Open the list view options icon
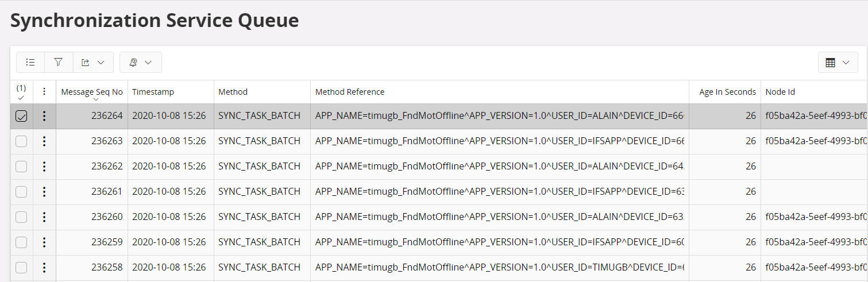The height and width of the screenshot is (282, 868). click(30, 63)
